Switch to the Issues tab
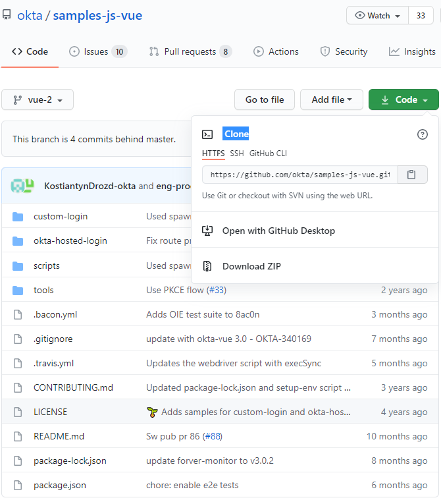This screenshot has height=504, width=441. pos(98,52)
